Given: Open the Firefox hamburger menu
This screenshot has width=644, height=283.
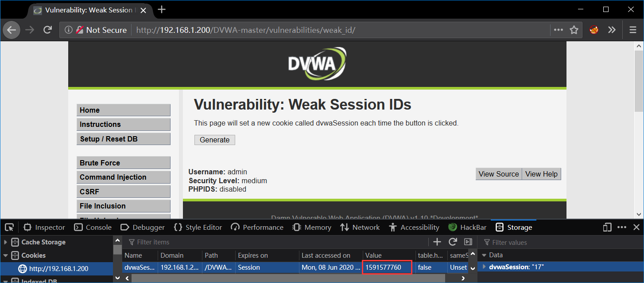Looking at the screenshot, I should point(632,30).
